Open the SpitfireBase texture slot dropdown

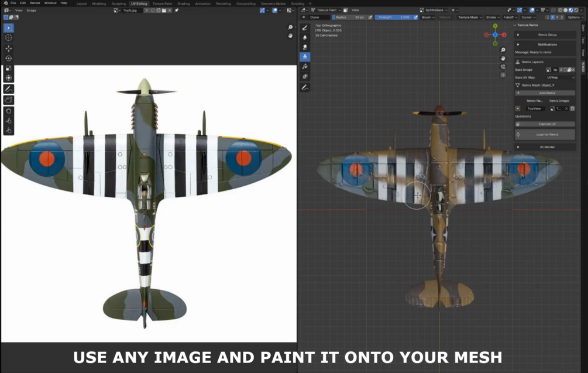pyautogui.click(x=434, y=10)
